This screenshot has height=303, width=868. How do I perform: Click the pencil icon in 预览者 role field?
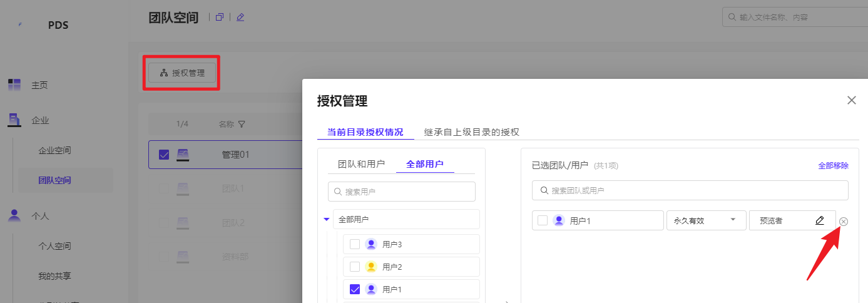pyautogui.click(x=820, y=220)
